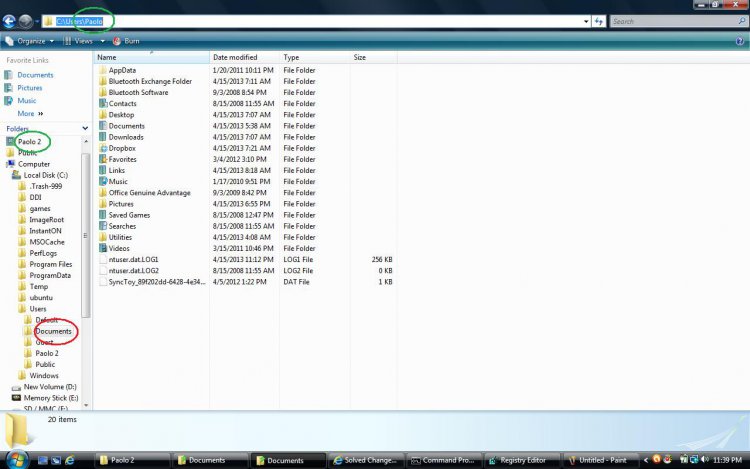
Task: Click the address bar path C:\Users\Paolo
Action: point(79,22)
